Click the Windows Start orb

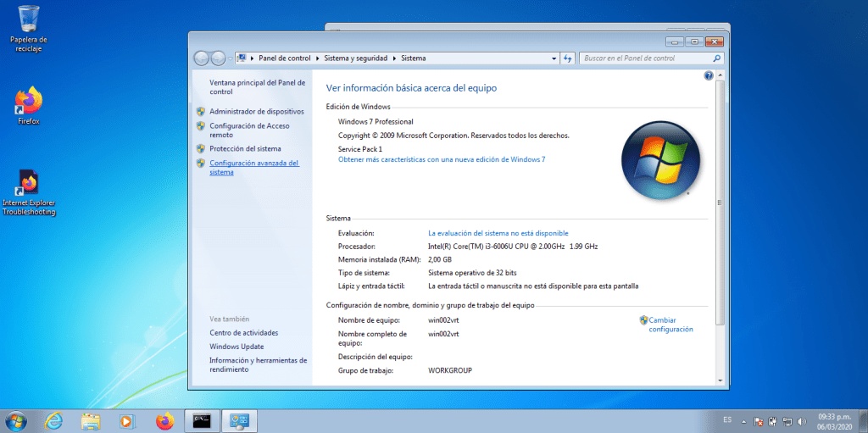click(16, 420)
